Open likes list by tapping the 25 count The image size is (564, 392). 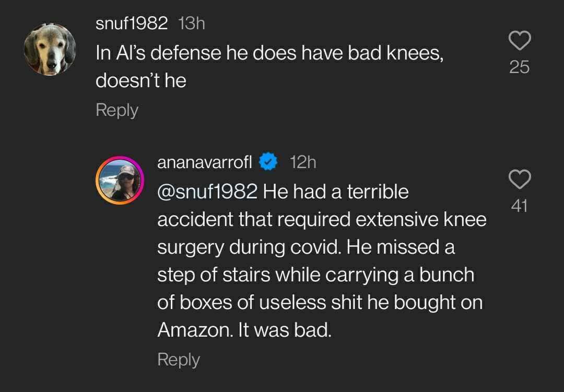520,66
